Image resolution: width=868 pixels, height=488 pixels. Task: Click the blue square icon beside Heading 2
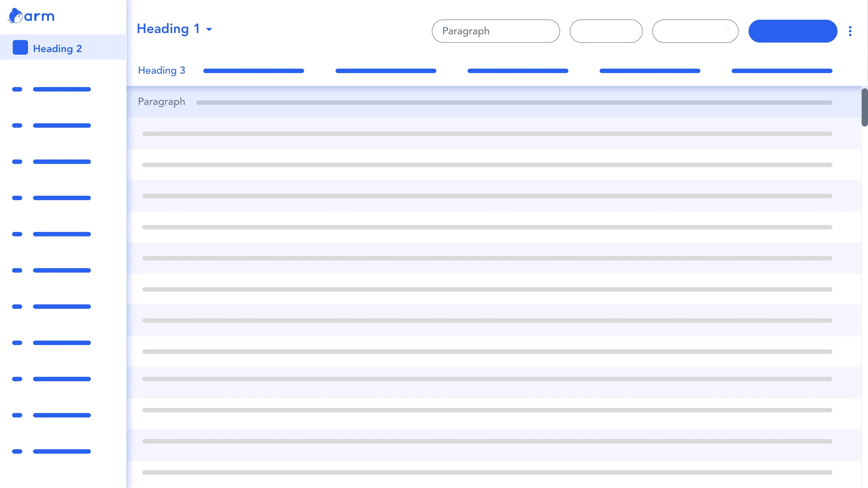pos(20,48)
